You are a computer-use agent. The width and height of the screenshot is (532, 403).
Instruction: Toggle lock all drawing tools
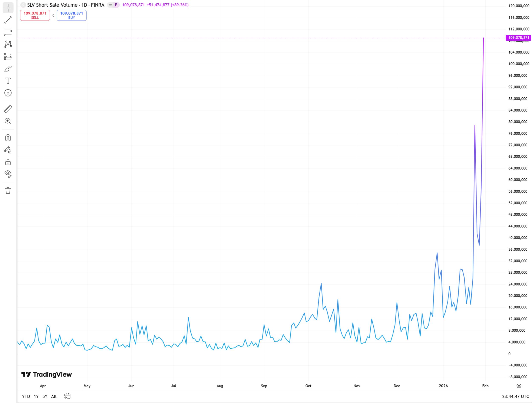tap(8, 162)
